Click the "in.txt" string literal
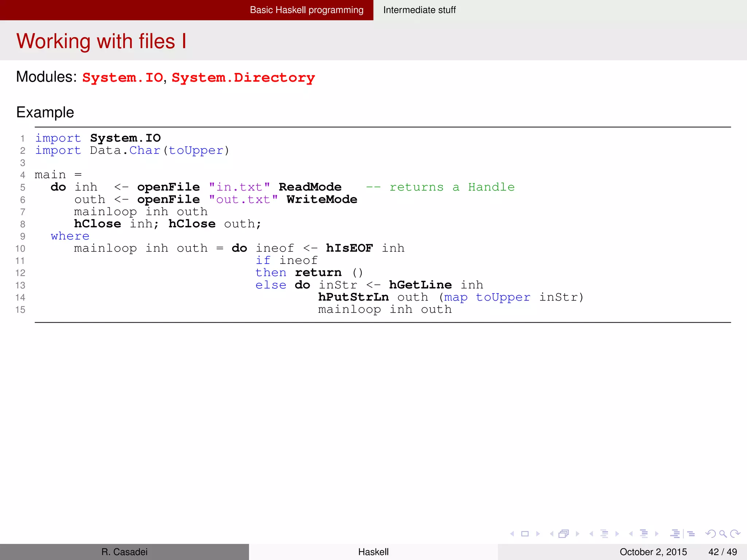The width and height of the screenshot is (747, 560). click(239, 187)
